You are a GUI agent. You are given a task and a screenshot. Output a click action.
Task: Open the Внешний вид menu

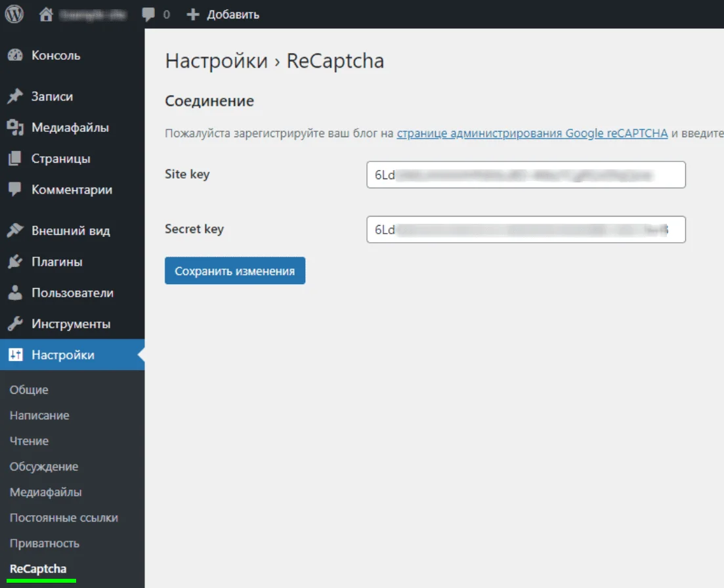(x=70, y=231)
